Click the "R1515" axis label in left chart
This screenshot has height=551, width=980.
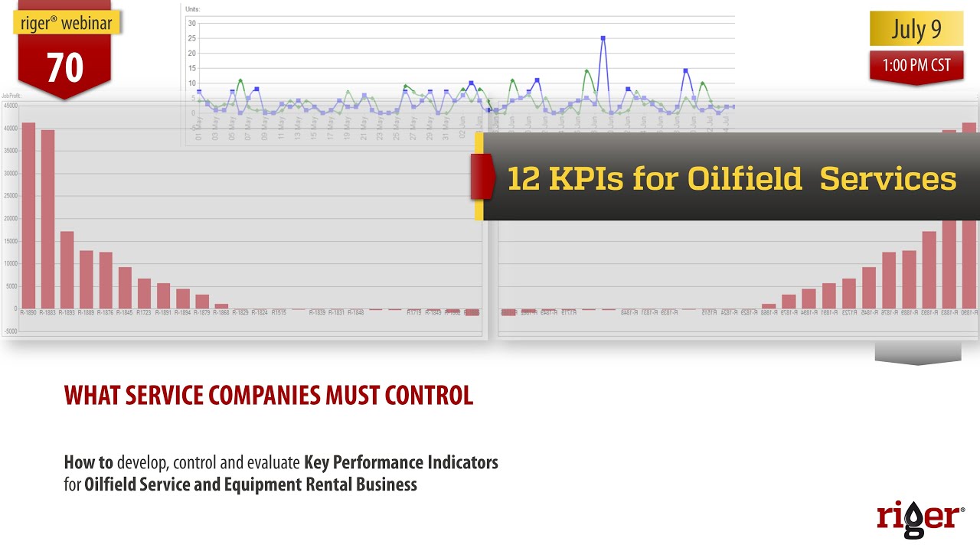[x=279, y=313]
